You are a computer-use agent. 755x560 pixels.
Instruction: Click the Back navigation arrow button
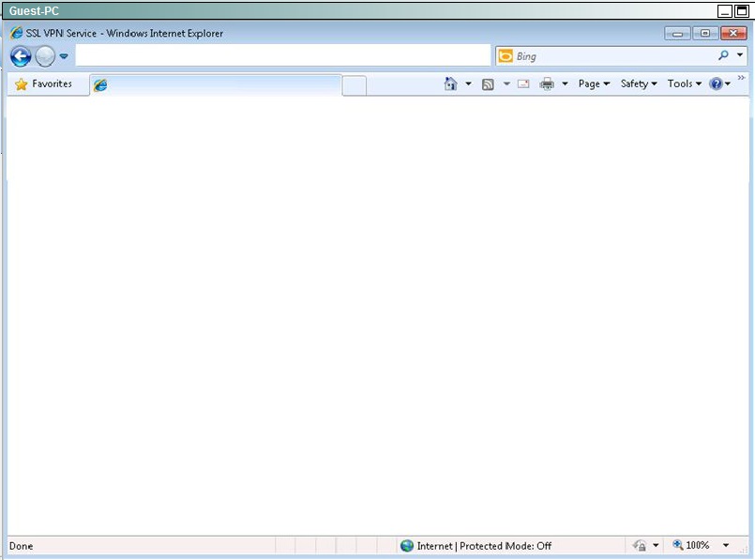click(x=21, y=56)
